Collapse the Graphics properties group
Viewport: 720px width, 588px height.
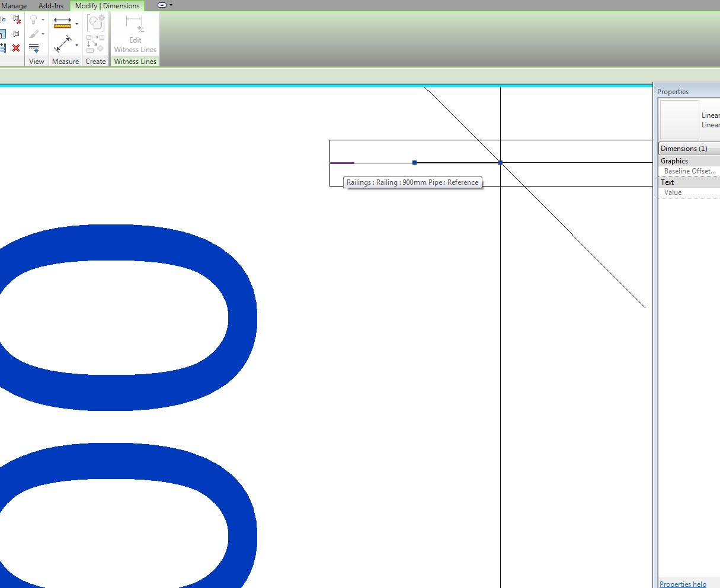(x=689, y=161)
